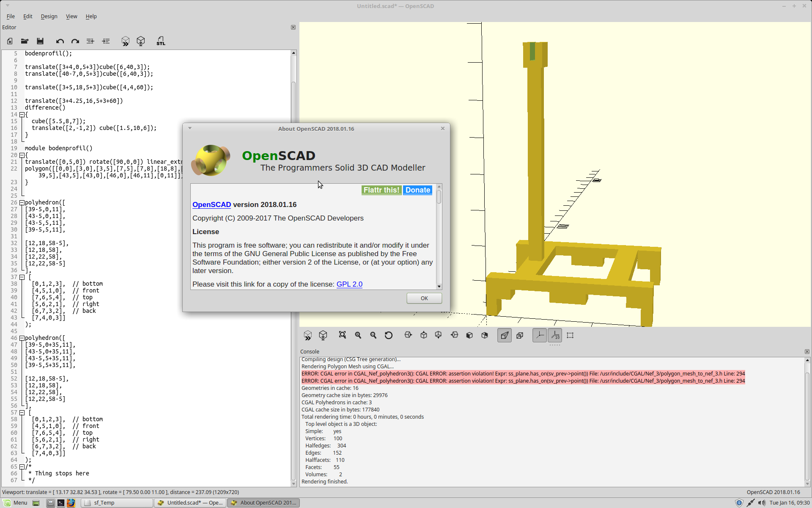Viewport: 812px width, 508px height.
Task: Click the Zoom In magnifier icon
Action: coord(358,335)
